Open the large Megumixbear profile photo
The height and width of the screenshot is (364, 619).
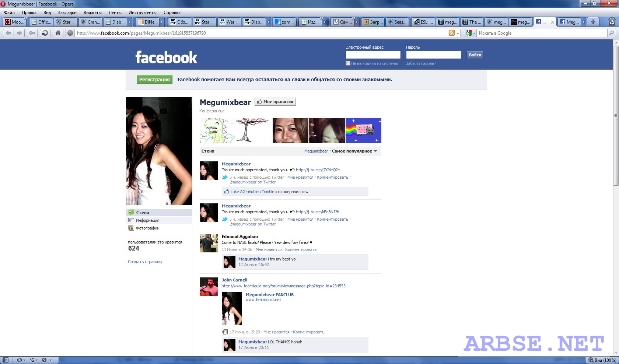click(x=159, y=151)
